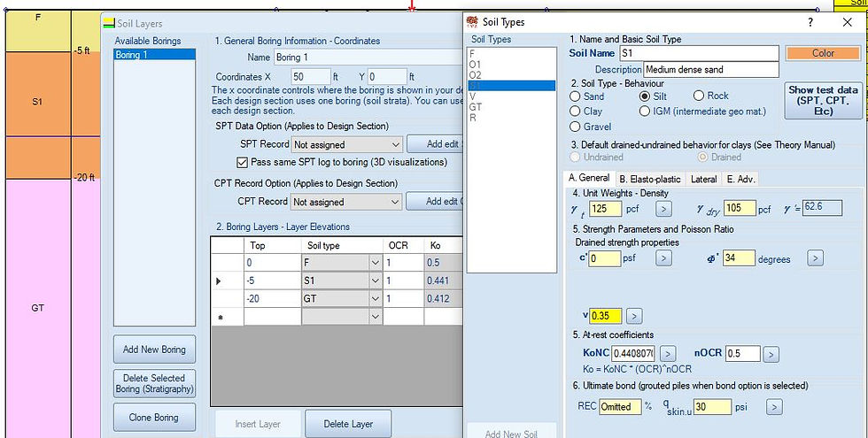Select soil F in Soil Types list

(511, 54)
